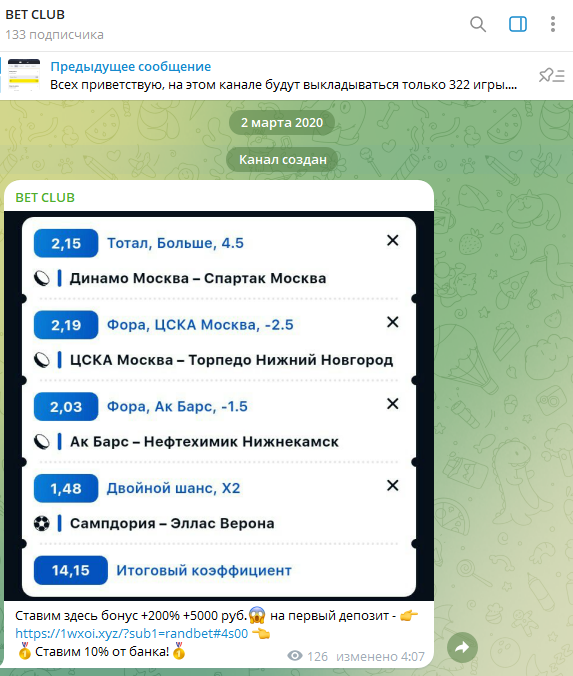Click the 14,15 total coefficient badge
Viewport: 573px width, 676px height.
pyautogui.click(x=71, y=570)
